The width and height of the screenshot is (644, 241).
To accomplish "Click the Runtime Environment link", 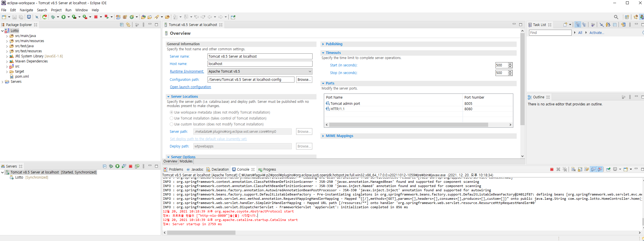I will pyautogui.click(x=187, y=71).
